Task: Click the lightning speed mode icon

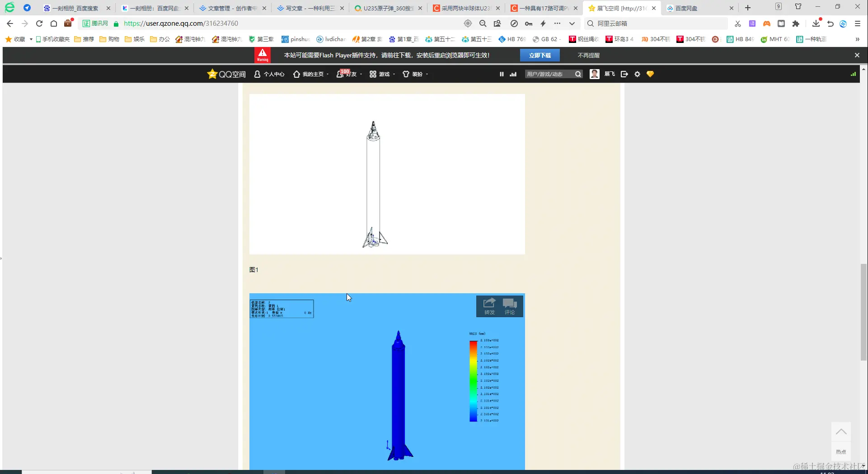Action: point(543,23)
